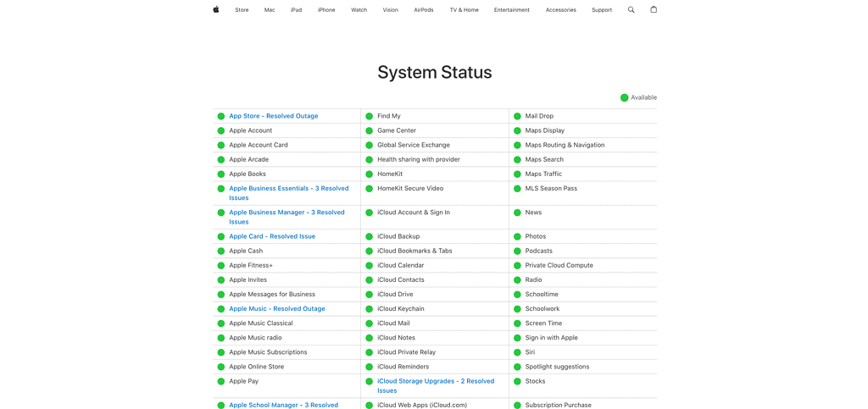Click green dot beside Siri

pyautogui.click(x=517, y=352)
